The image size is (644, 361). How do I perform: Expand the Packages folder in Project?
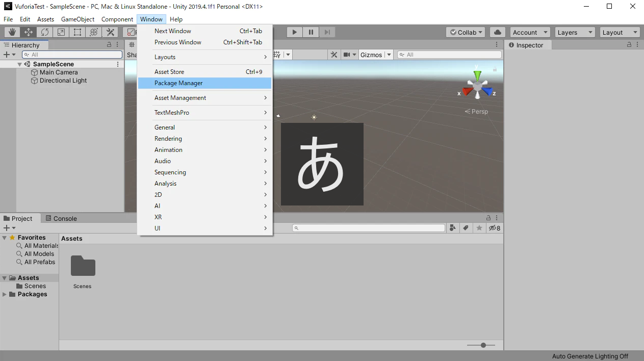tap(5, 294)
